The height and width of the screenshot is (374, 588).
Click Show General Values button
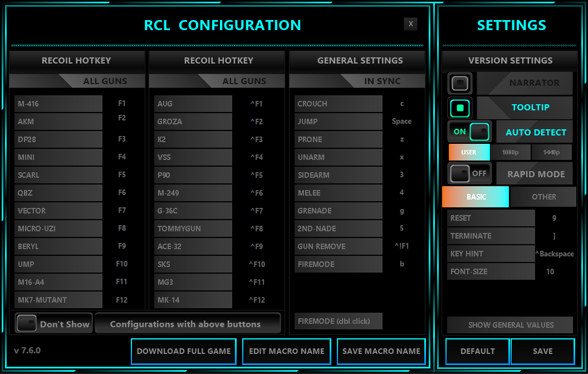click(510, 325)
